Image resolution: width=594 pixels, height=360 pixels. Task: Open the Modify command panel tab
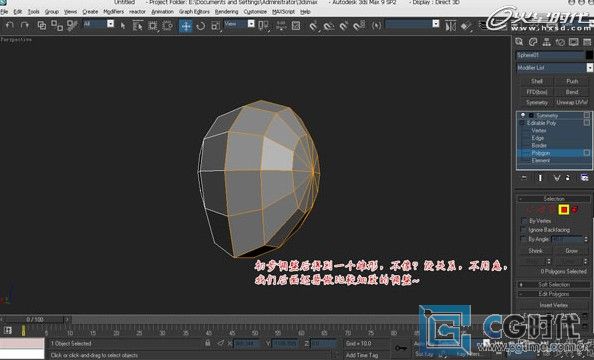click(x=533, y=42)
